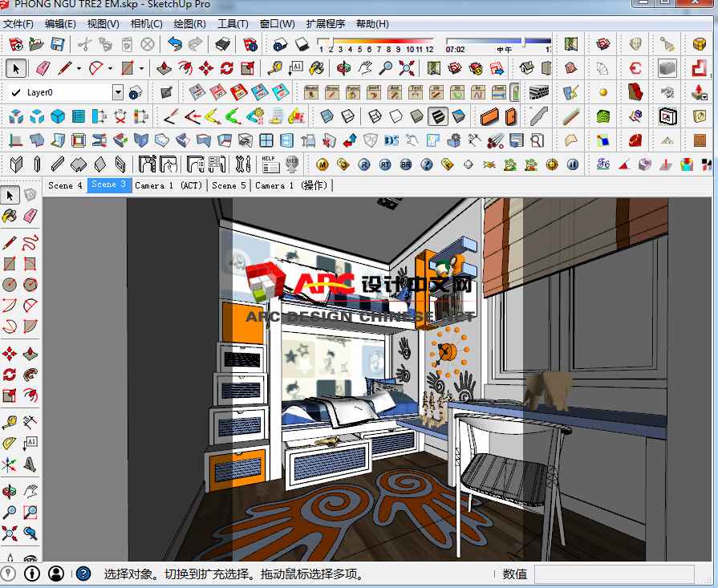Select the Dimension tool

(x=30, y=422)
